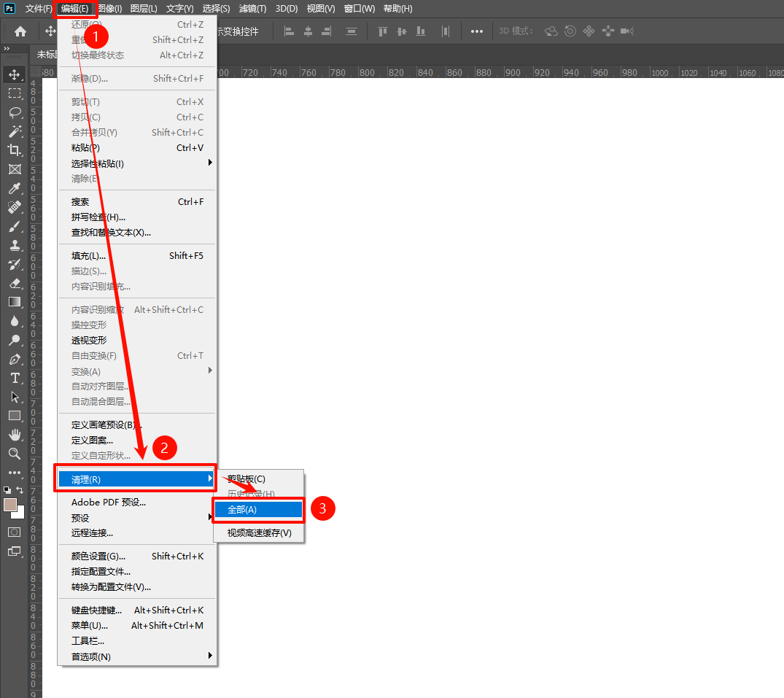
Task: Select the Hand tool
Action: (15, 435)
